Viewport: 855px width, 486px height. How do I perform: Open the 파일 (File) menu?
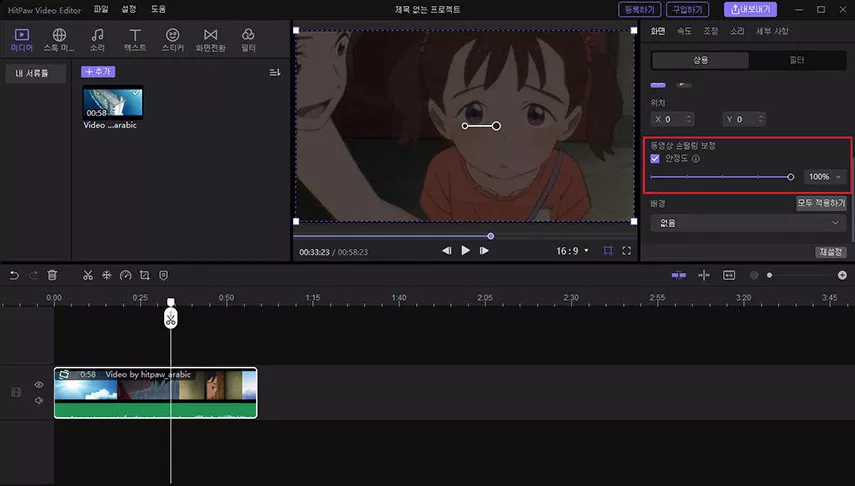(x=101, y=9)
